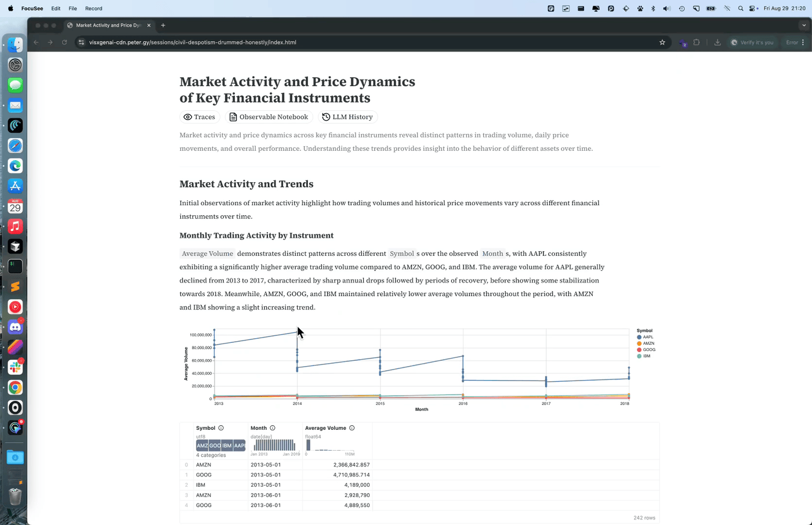Open Terminal from the Dock
The image size is (812, 525).
click(x=16, y=266)
